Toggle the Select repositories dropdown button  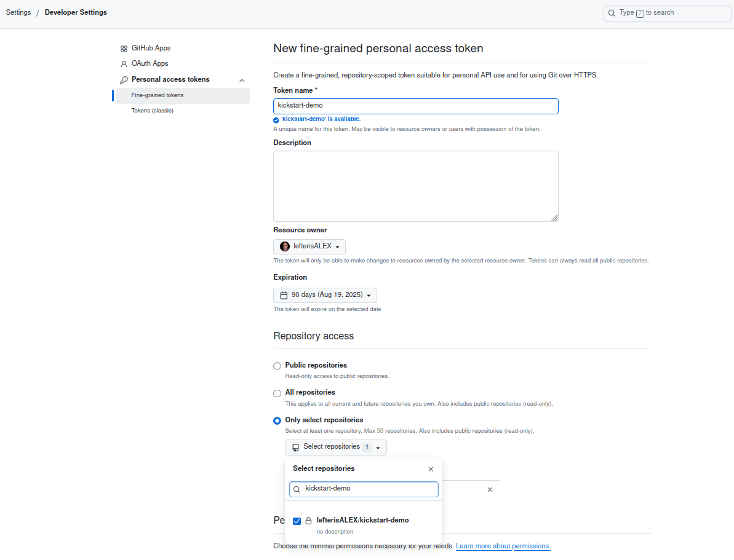coord(336,448)
